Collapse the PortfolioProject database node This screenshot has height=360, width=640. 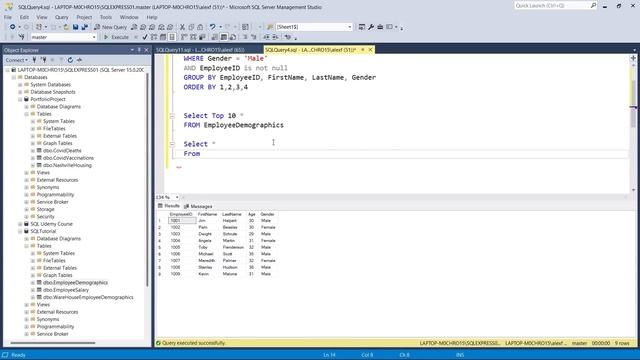click(x=20, y=99)
